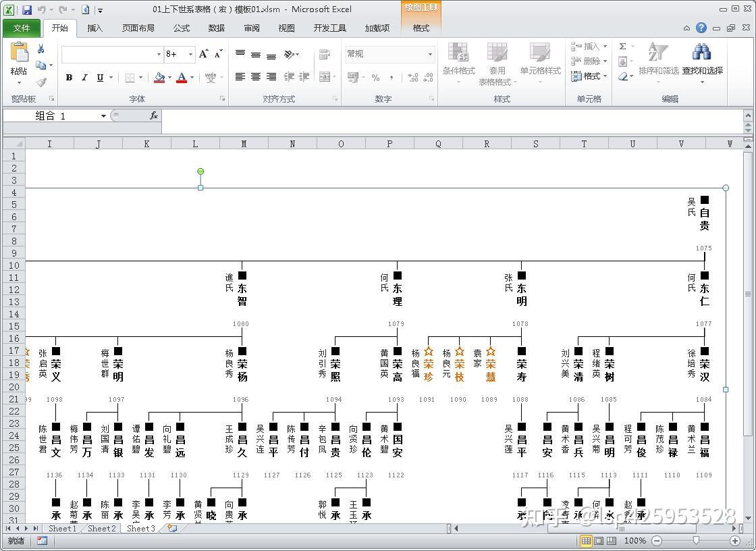Image resolution: width=756 pixels, height=551 pixels.
Task: Click the Paste icon in clipboard group
Action: pyautogui.click(x=19, y=52)
